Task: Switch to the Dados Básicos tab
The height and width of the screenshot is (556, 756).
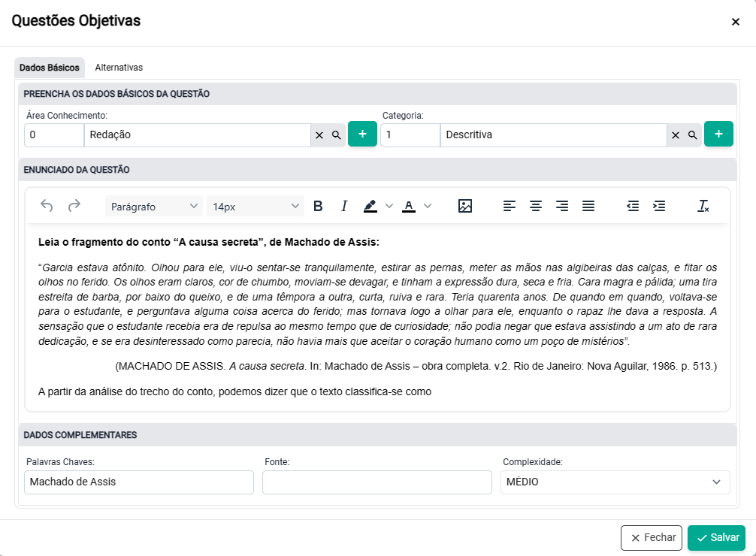Action: (x=49, y=68)
